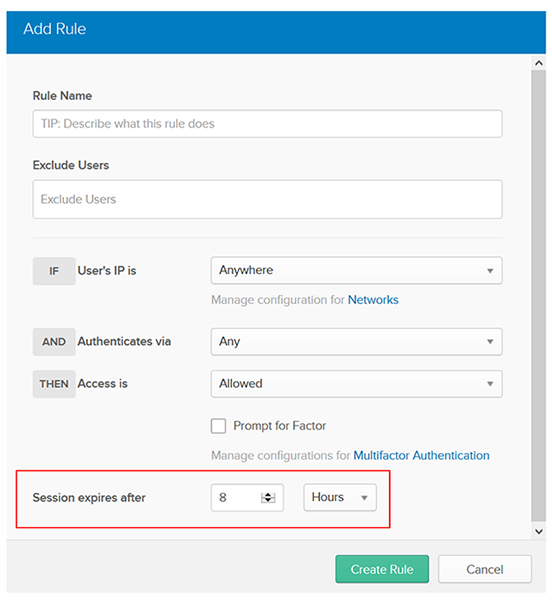The image size is (552, 600).
Task: Open the Hours unit dropdown
Action: [340, 497]
